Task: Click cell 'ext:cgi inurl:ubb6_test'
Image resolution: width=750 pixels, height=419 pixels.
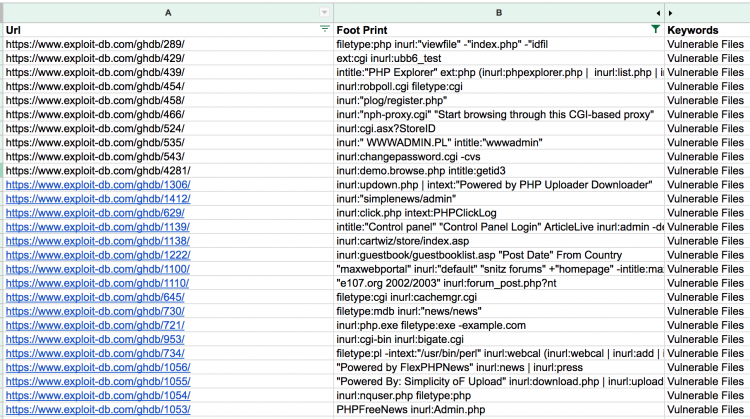Action: pyautogui.click(x=499, y=58)
